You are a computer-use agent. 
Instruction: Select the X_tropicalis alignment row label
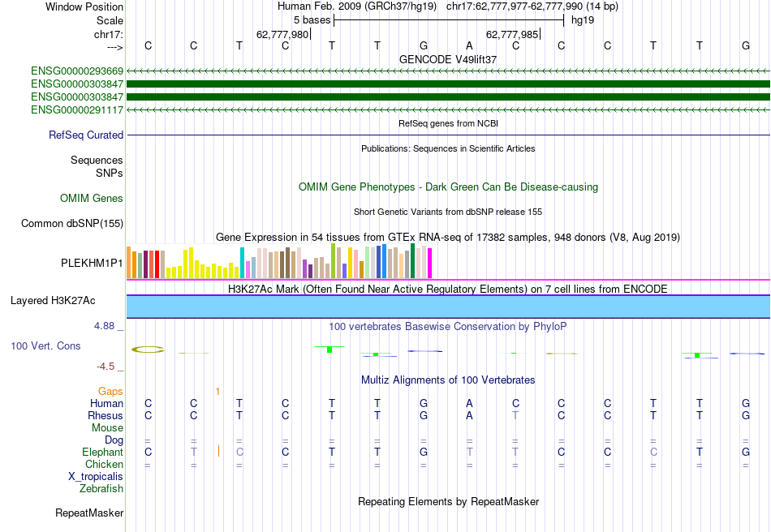coord(96,477)
